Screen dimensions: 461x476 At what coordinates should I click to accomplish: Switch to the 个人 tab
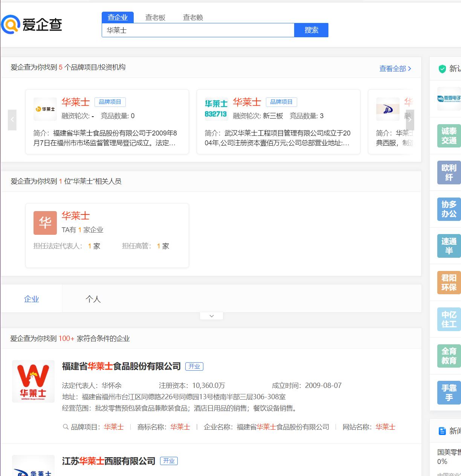[93, 298]
